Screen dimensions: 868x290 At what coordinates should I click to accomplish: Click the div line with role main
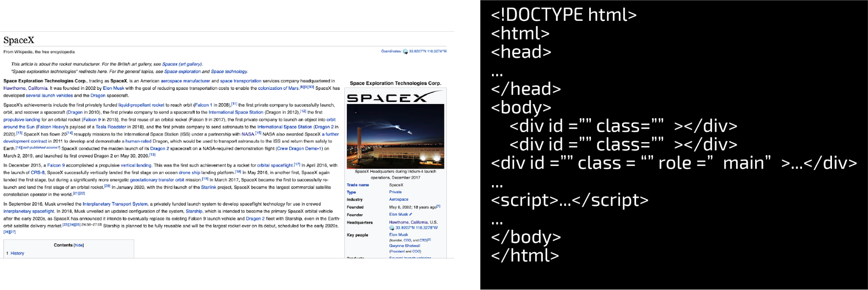[674, 163]
